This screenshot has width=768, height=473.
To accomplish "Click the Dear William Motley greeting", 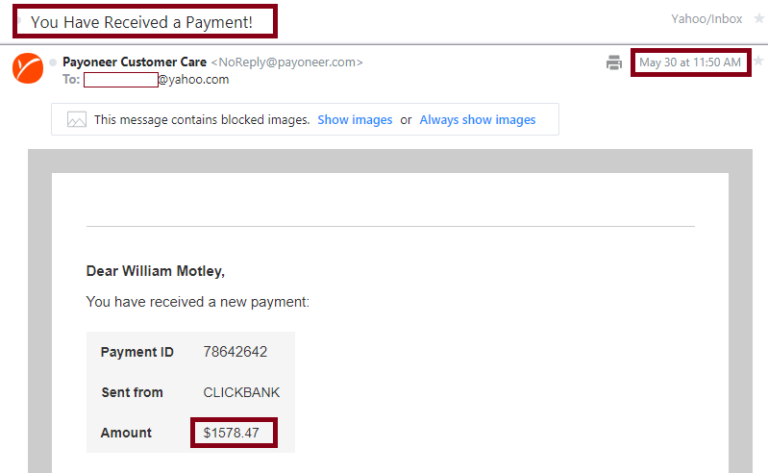I will (x=155, y=271).
